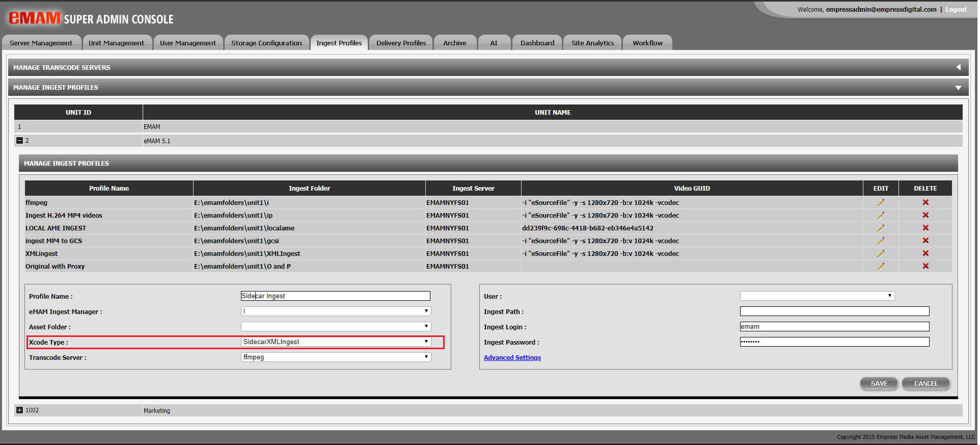Switch to User Management tab
The width and height of the screenshot is (980, 445).
click(188, 43)
